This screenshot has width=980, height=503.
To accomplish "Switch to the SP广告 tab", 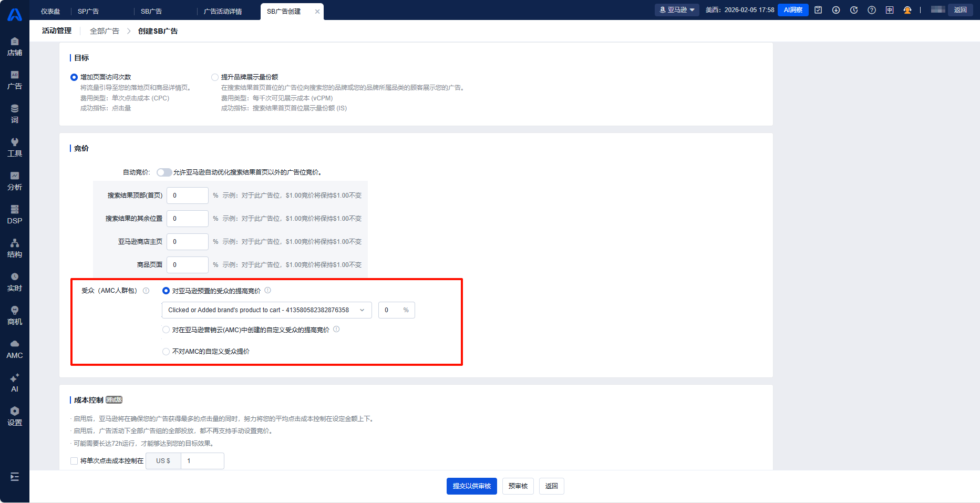I will pos(88,11).
